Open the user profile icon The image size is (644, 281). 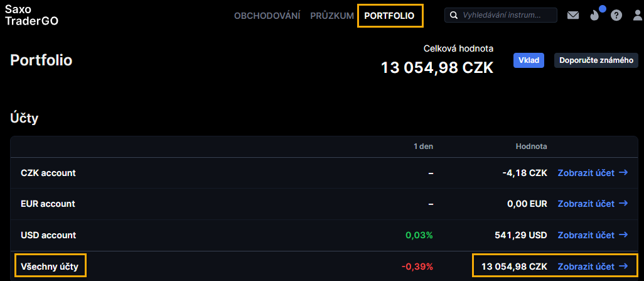coord(638,15)
